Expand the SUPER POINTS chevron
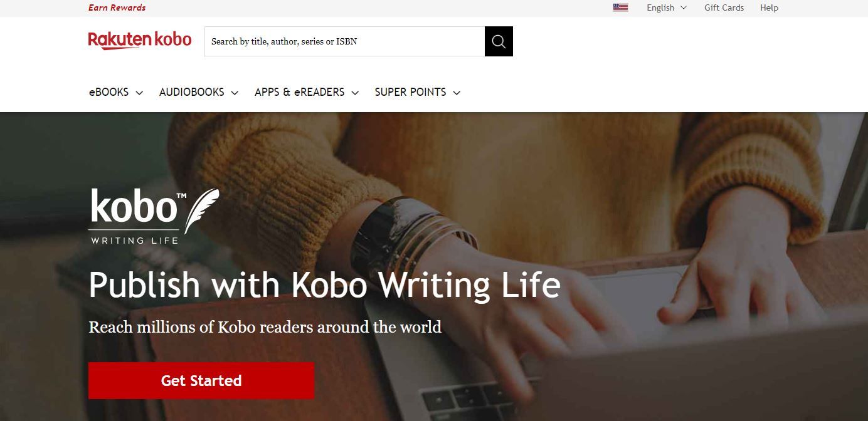868x421 pixels. (x=457, y=93)
